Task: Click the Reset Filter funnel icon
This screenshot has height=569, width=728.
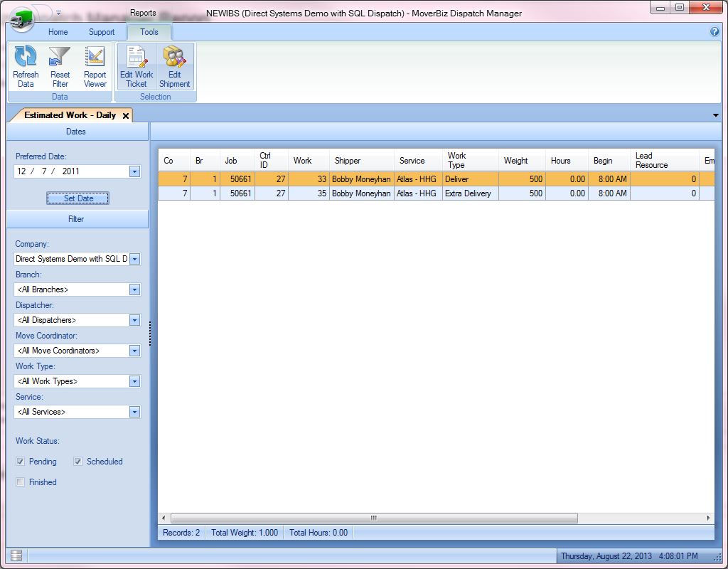Action: (x=60, y=57)
